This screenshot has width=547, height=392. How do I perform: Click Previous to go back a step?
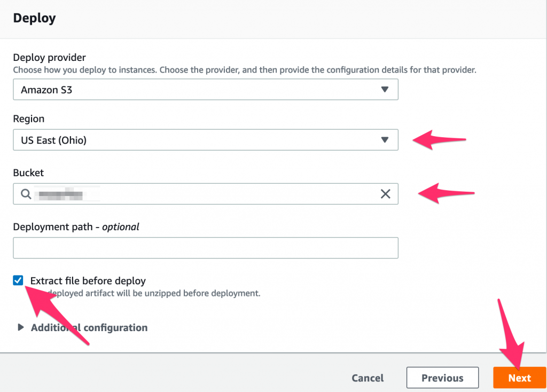(x=442, y=378)
